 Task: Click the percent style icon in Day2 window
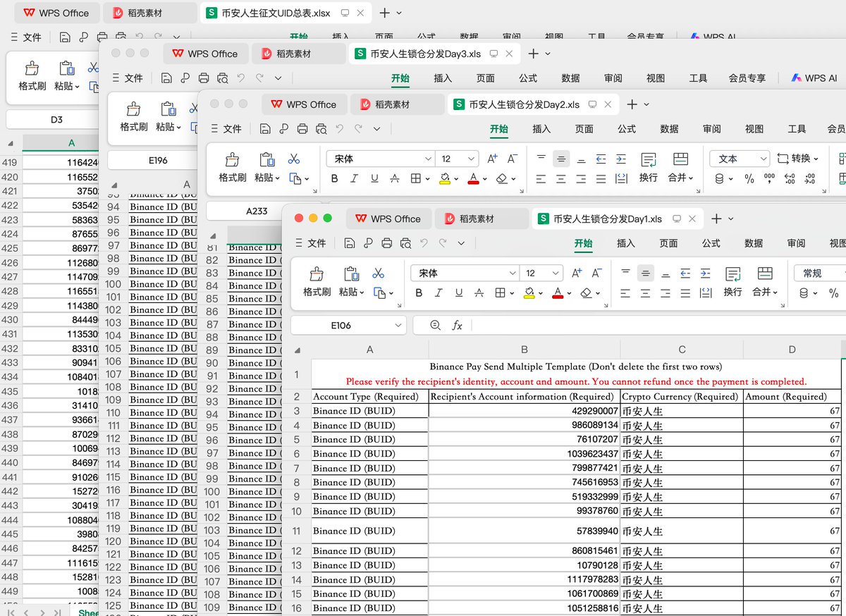[x=749, y=179]
